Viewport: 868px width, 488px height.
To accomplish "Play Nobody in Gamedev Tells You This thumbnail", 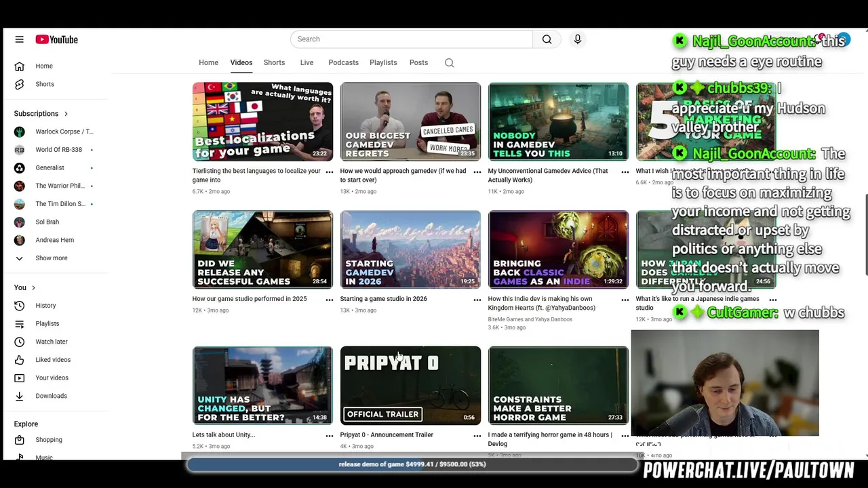I will [x=558, y=122].
